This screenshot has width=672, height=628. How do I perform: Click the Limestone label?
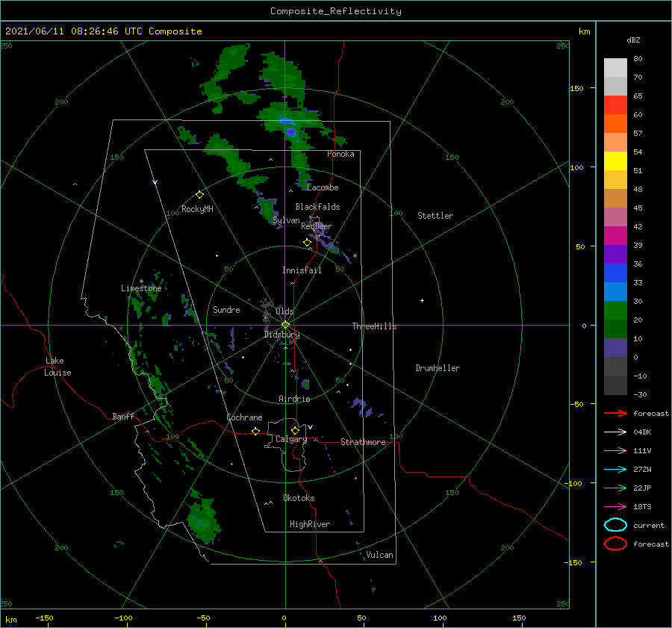(141, 288)
